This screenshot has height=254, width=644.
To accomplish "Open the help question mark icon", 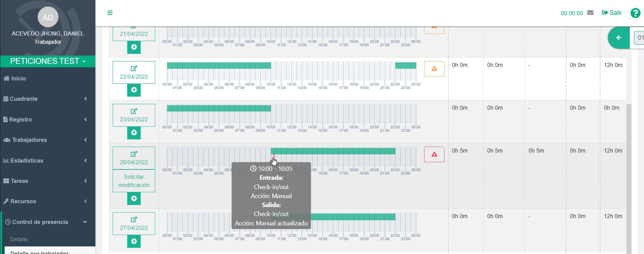I will (635, 13).
